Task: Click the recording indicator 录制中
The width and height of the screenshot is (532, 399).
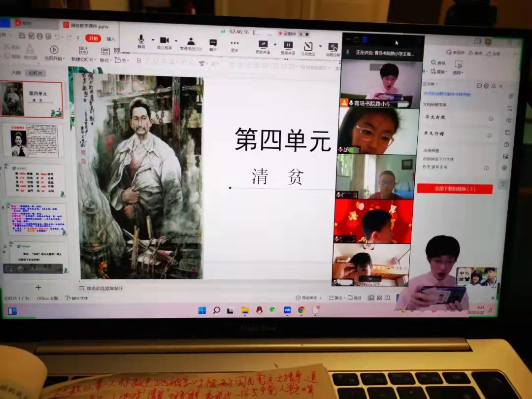Action: click(x=287, y=33)
